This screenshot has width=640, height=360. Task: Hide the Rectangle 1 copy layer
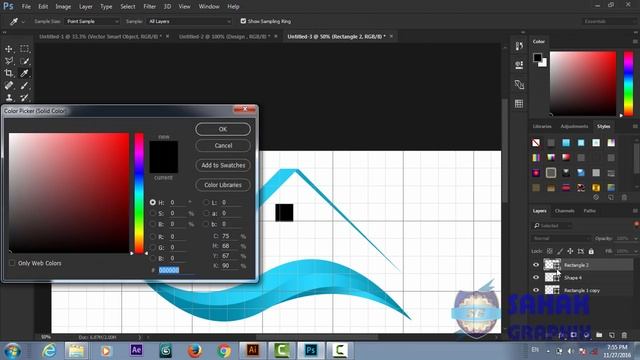point(536,290)
